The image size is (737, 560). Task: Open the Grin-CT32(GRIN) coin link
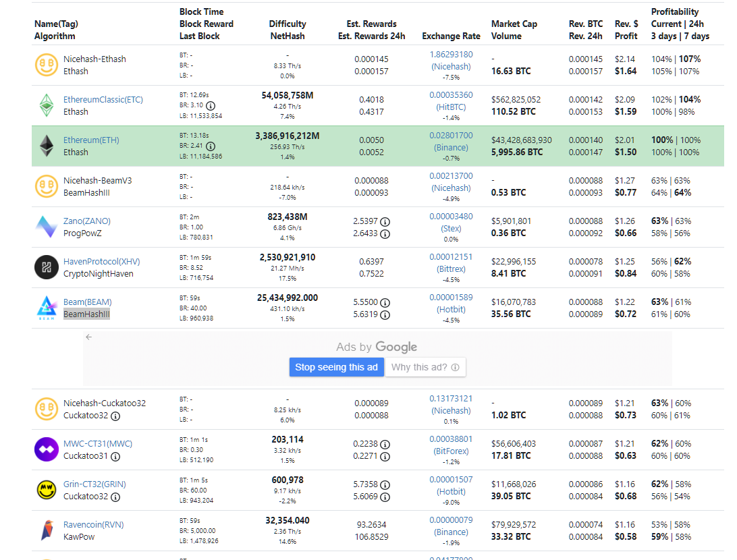pos(94,484)
